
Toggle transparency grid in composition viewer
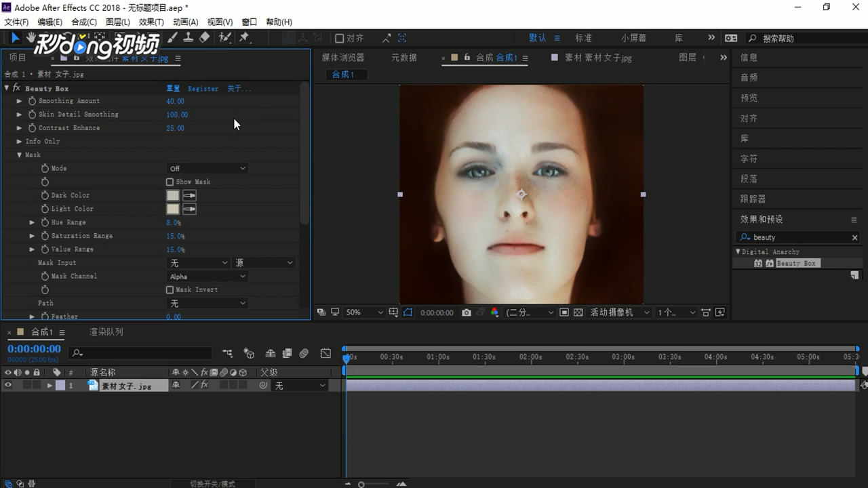tap(578, 312)
